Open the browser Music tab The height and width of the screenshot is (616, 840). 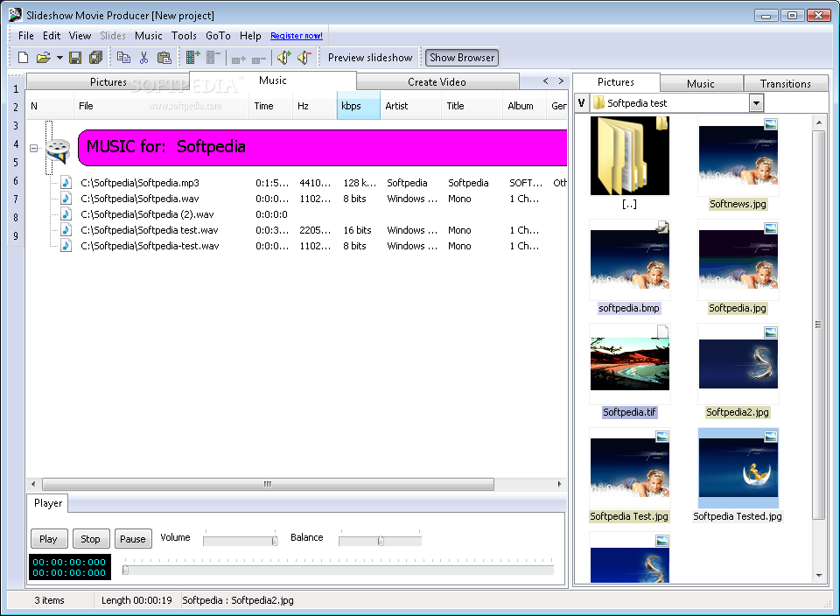pos(701,83)
